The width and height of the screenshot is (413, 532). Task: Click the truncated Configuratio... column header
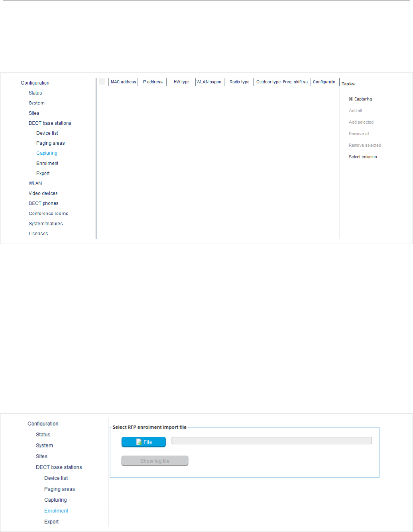[x=326, y=82]
